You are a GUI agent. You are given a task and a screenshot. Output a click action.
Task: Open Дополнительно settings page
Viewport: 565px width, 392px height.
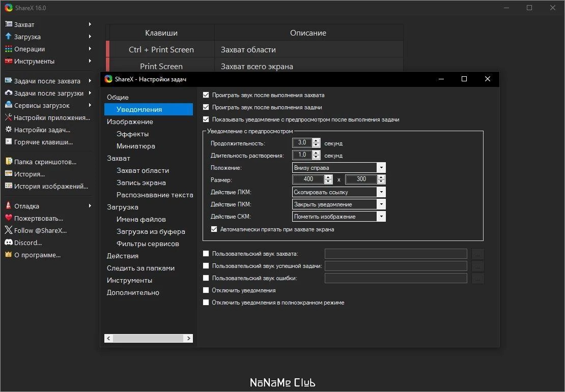point(133,293)
